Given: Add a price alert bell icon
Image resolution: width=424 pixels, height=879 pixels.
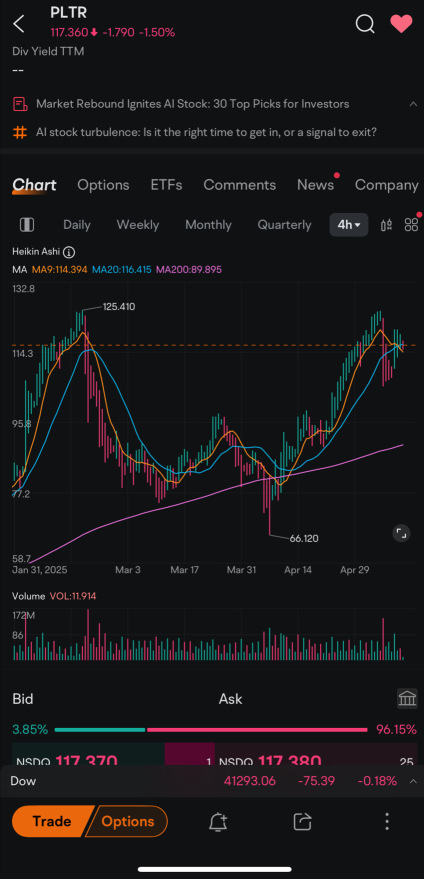Looking at the screenshot, I should [218, 822].
